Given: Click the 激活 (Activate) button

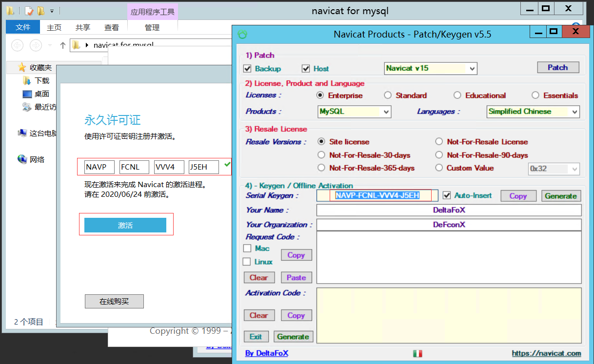Looking at the screenshot, I should pos(125,225).
